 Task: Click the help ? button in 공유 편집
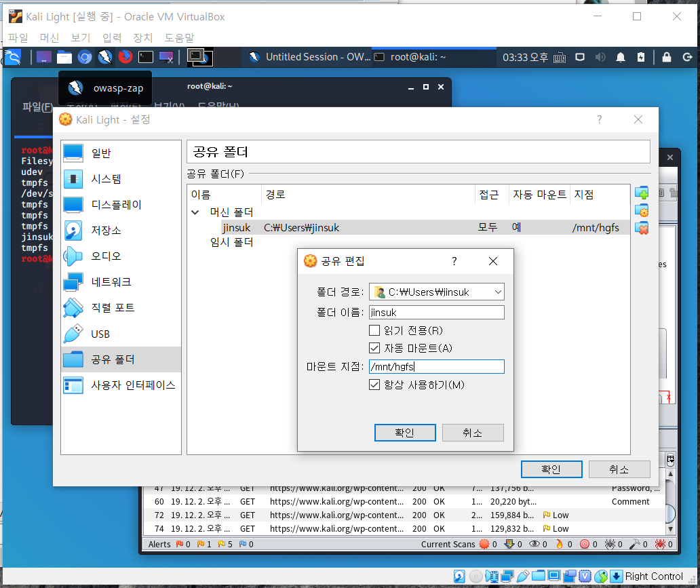454,261
